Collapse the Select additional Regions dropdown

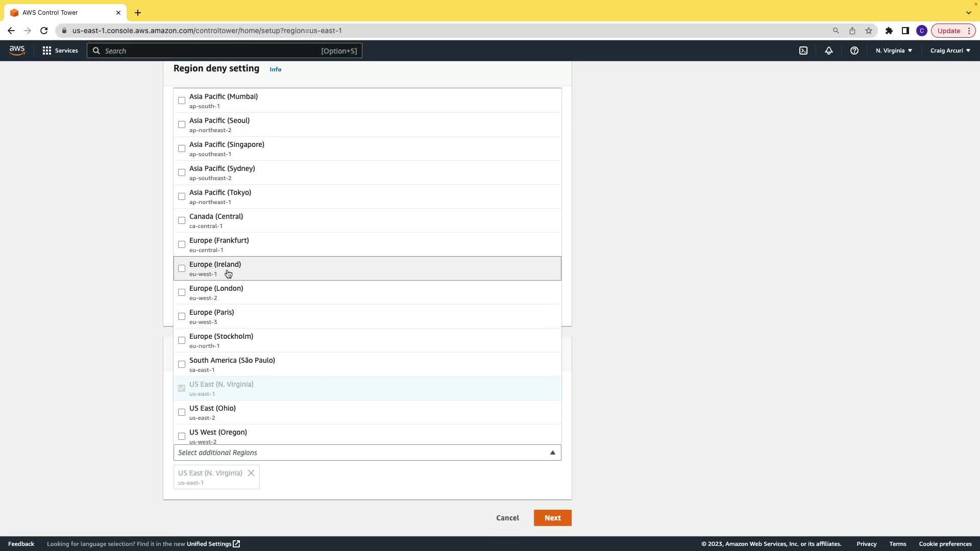point(552,453)
